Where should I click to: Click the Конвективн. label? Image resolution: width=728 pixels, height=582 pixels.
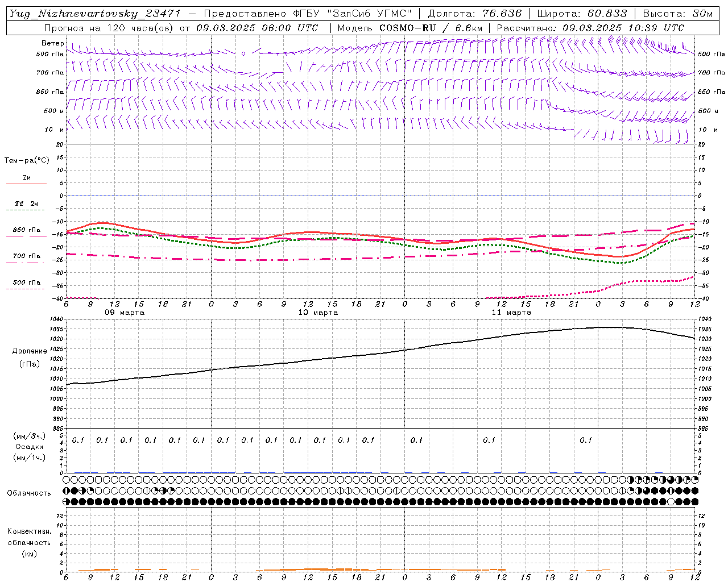tap(29, 531)
